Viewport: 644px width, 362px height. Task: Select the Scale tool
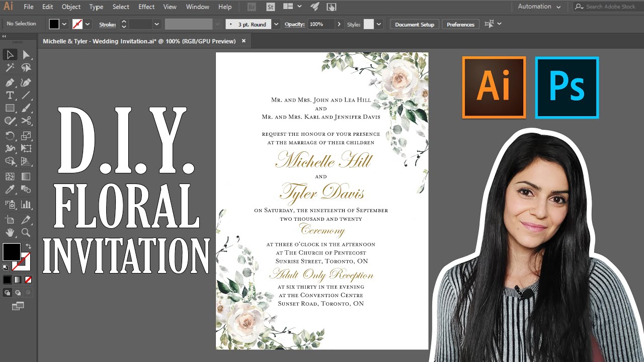click(26, 136)
